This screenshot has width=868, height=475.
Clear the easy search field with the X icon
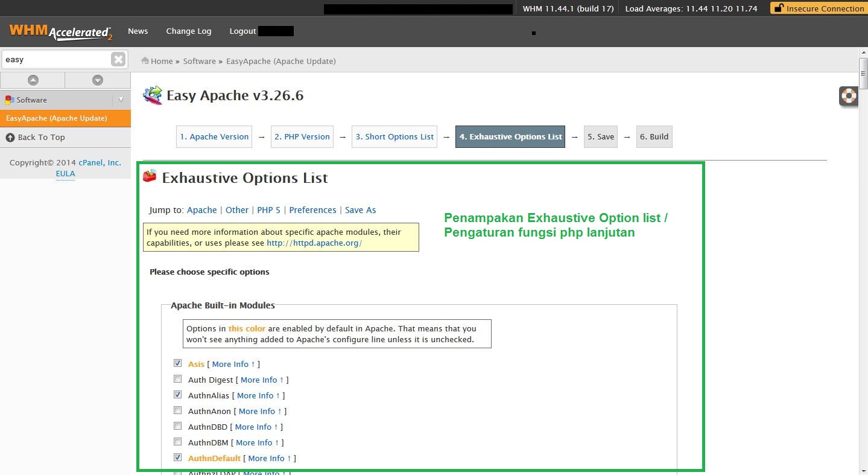tap(118, 59)
